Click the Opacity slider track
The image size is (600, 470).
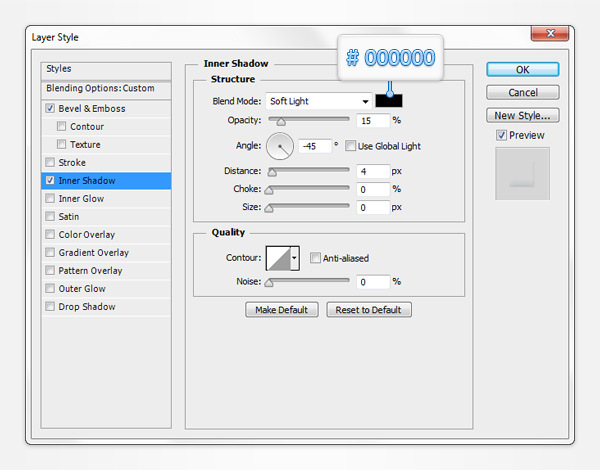point(308,120)
